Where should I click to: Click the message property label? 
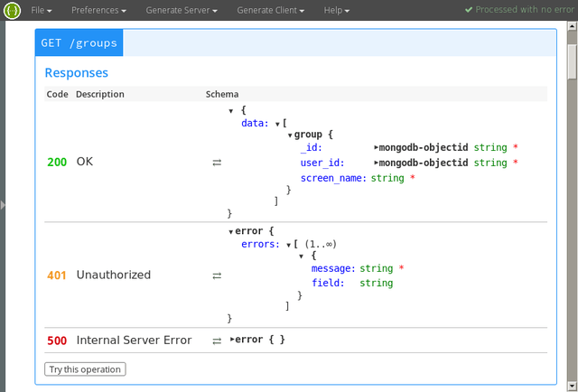coord(333,268)
